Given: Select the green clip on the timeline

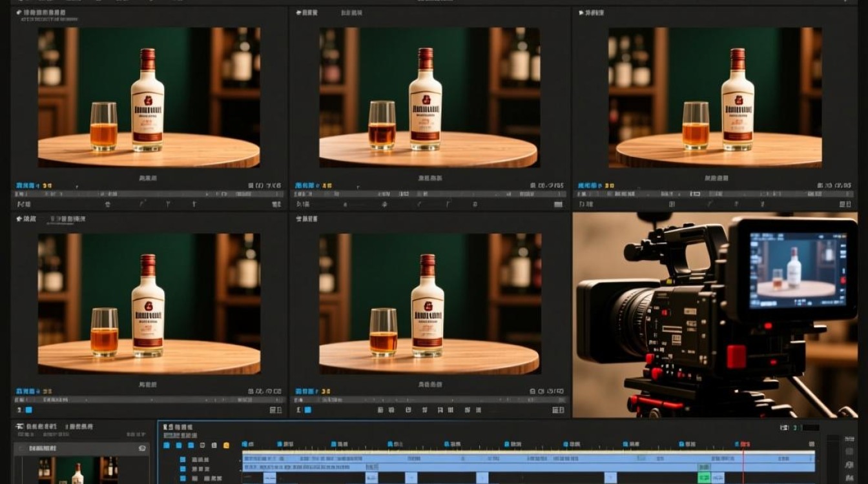Looking at the screenshot, I should pos(704,478).
